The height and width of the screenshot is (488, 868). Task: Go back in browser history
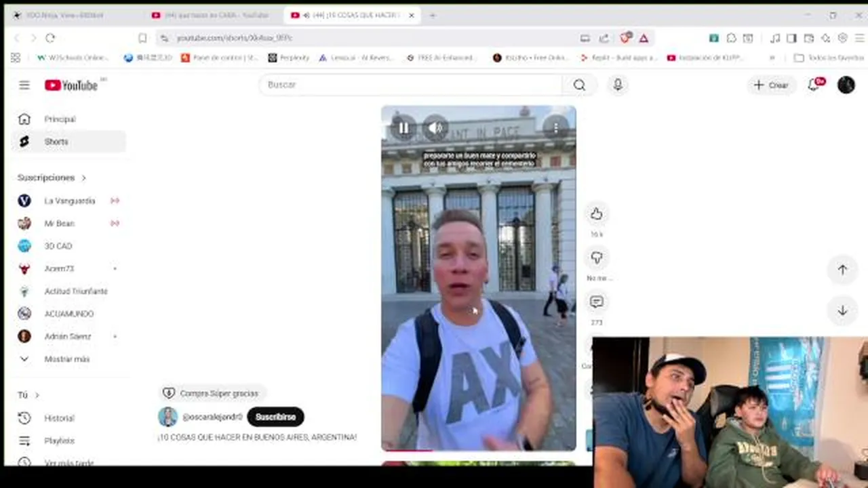point(16,38)
